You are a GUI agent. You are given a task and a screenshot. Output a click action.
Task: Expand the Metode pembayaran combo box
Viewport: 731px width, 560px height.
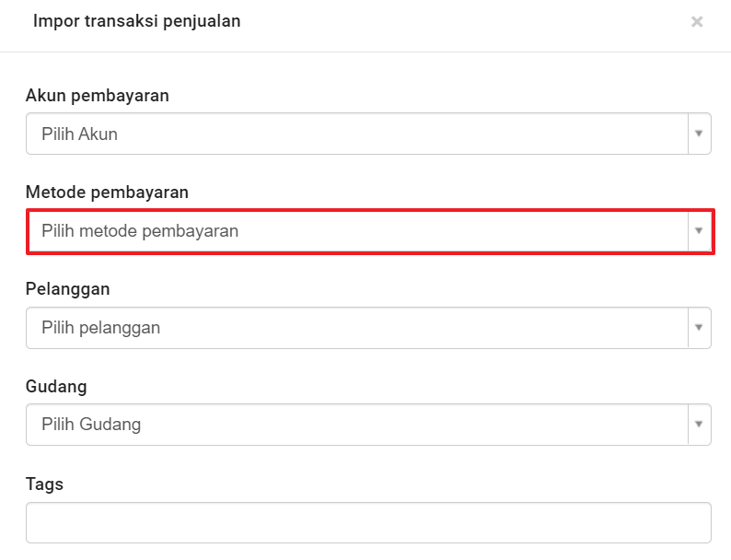tap(357, 230)
